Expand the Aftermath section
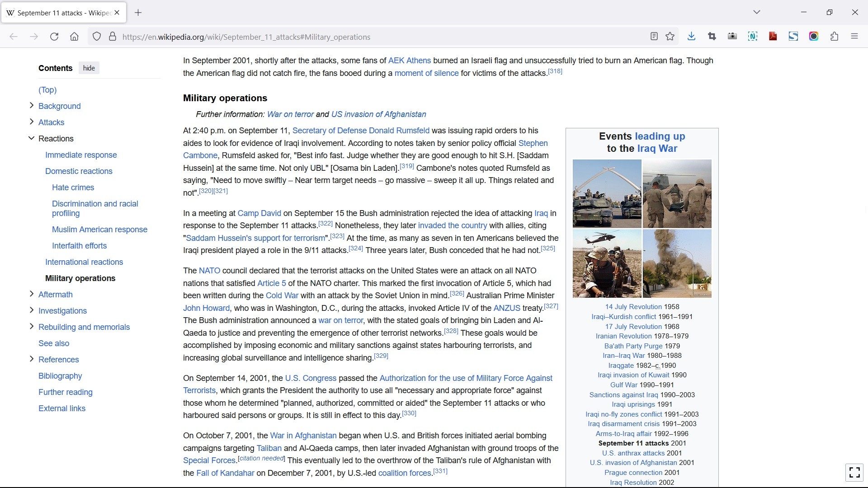 pos(31,294)
